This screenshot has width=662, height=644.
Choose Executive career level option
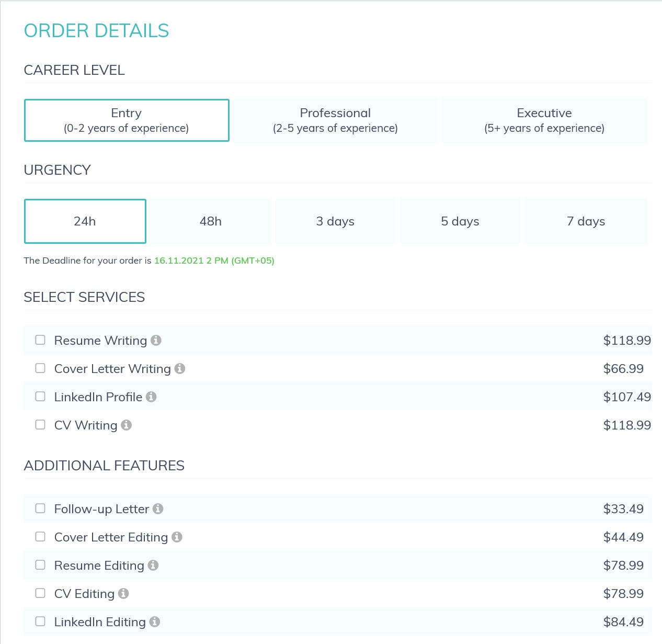click(x=544, y=120)
